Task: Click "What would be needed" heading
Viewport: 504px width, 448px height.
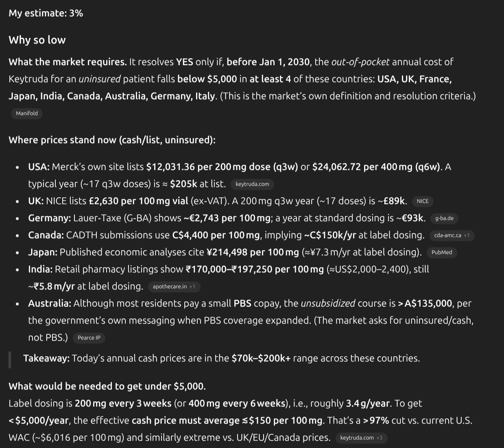Action: tap(107, 386)
